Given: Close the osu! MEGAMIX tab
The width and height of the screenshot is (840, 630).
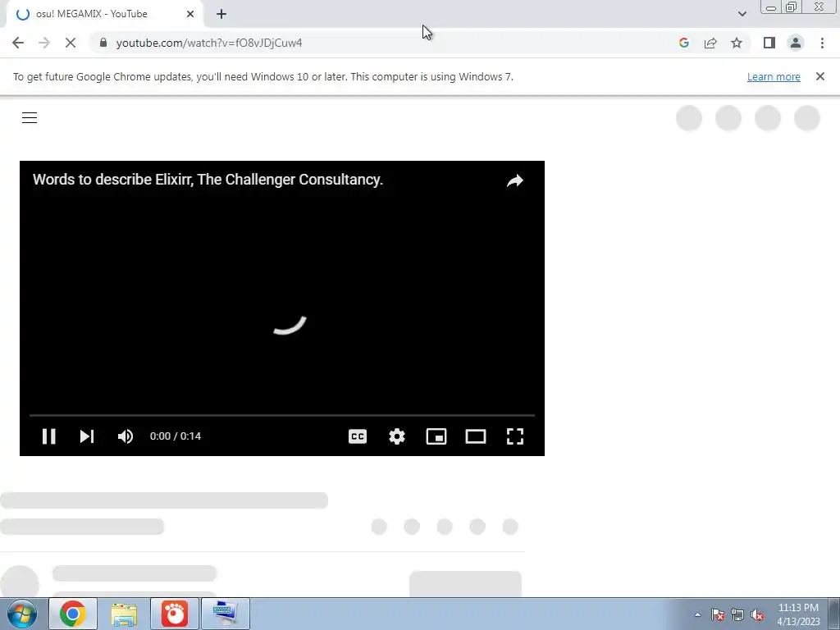Looking at the screenshot, I should click(190, 14).
